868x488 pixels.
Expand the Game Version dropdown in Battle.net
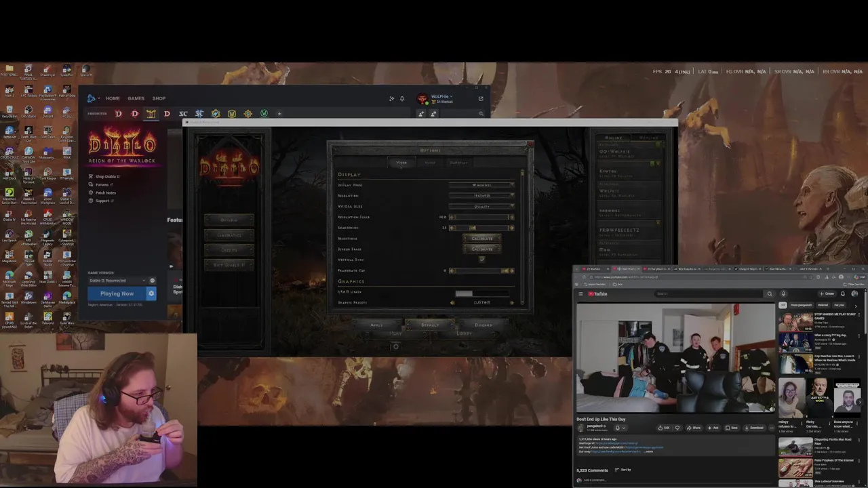(117, 281)
